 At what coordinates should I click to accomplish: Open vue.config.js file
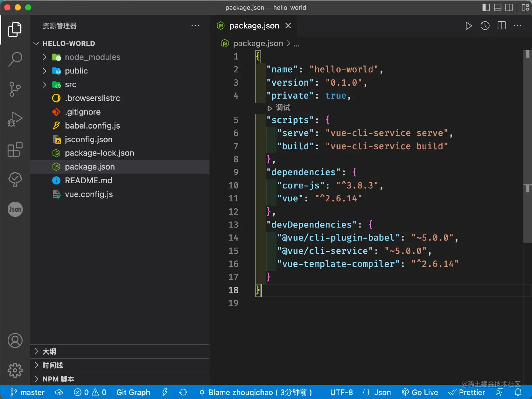pos(120,194)
